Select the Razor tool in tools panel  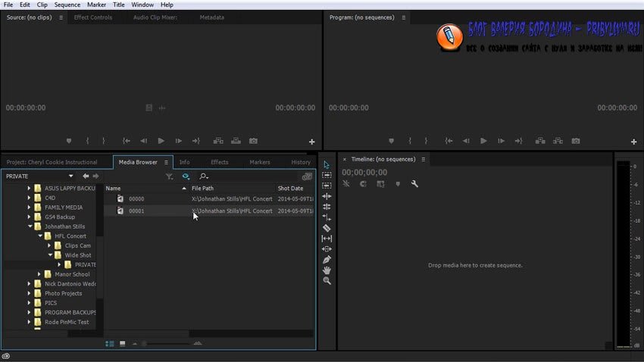pyautogui.click(x=327, y=228)
